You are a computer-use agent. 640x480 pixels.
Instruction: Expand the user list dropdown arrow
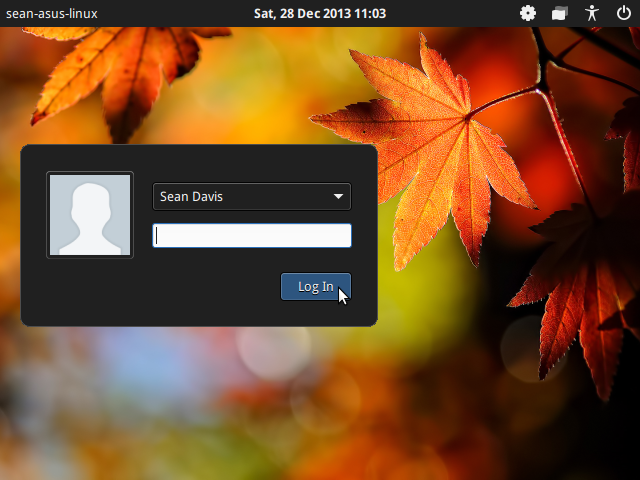point(338,197)
